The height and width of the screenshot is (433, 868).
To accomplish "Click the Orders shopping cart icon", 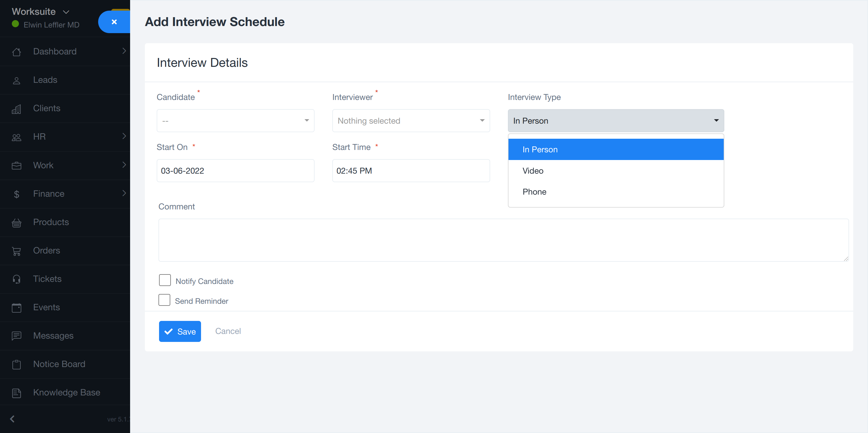I will 16,251.
